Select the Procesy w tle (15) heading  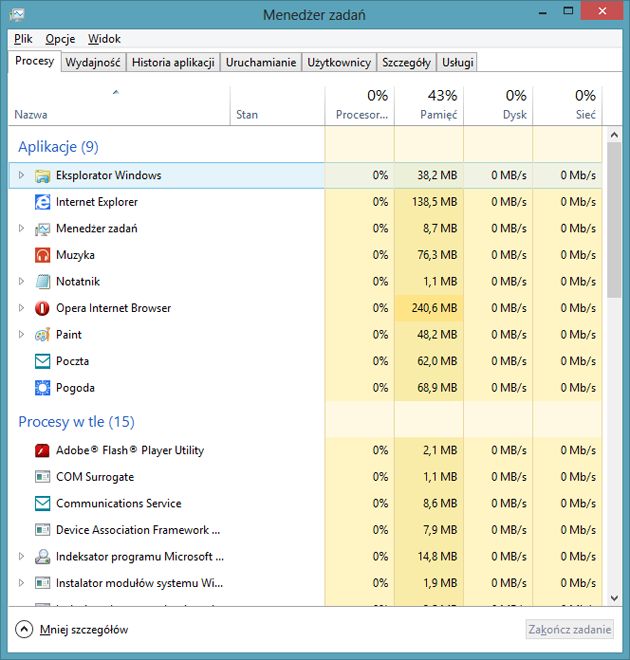click(76, 422)
